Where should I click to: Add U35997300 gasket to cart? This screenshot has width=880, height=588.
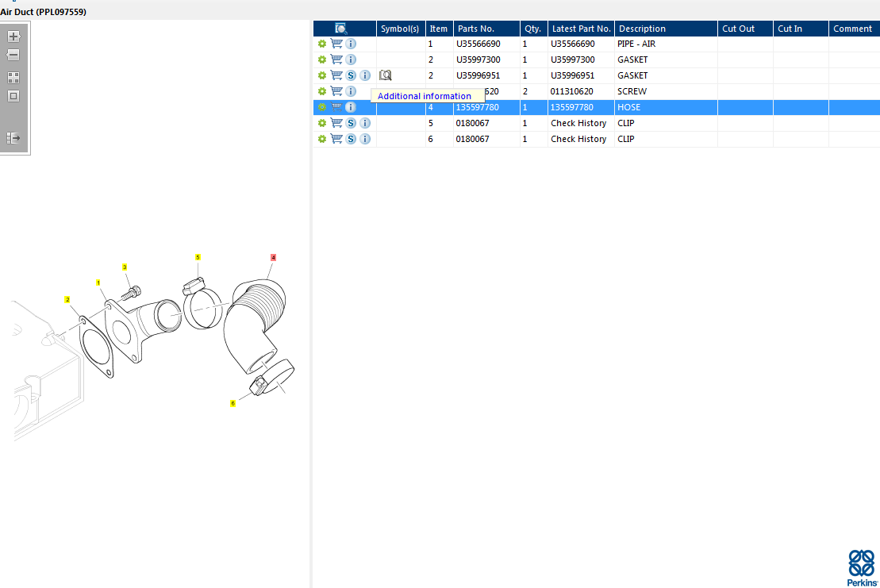(x=336, y=60)
